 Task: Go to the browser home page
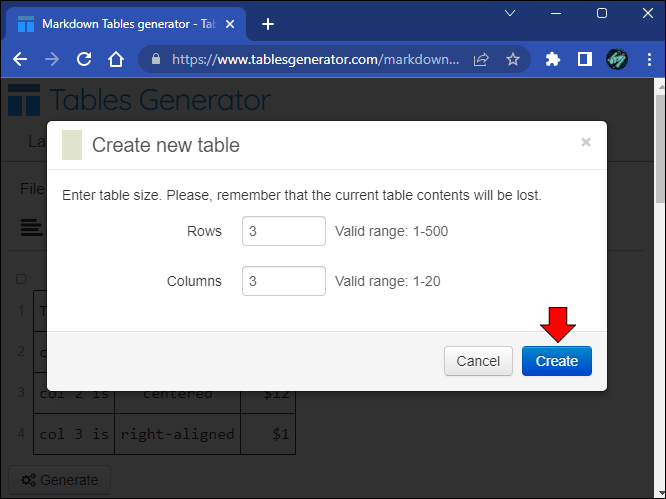click(116, 59)
